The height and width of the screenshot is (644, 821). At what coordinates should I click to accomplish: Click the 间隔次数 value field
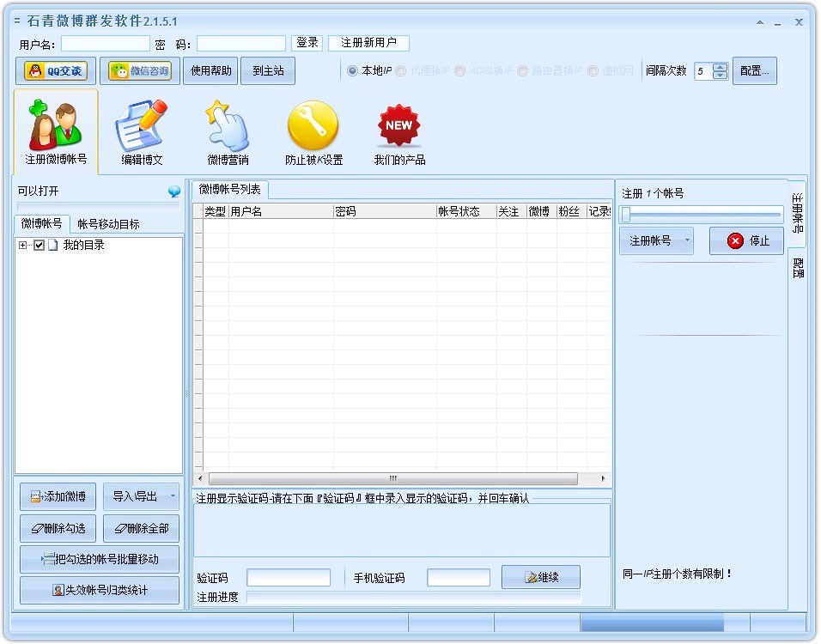704,71
